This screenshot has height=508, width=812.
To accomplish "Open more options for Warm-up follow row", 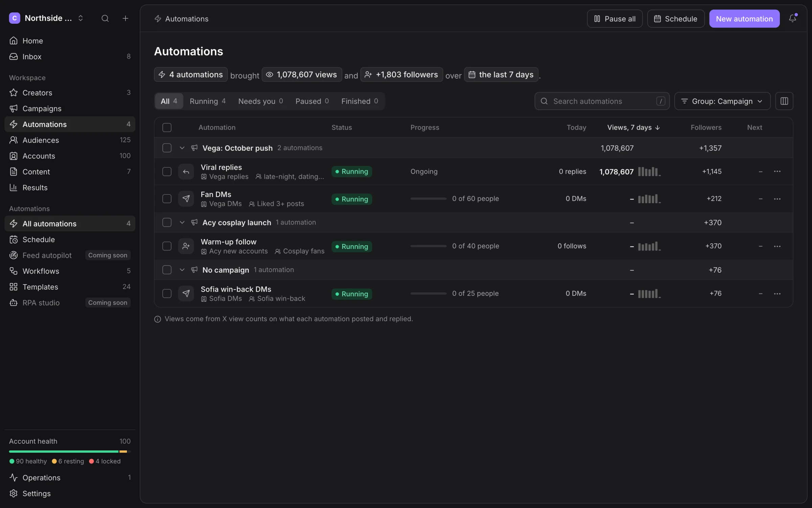I will (x=777, y=246).
